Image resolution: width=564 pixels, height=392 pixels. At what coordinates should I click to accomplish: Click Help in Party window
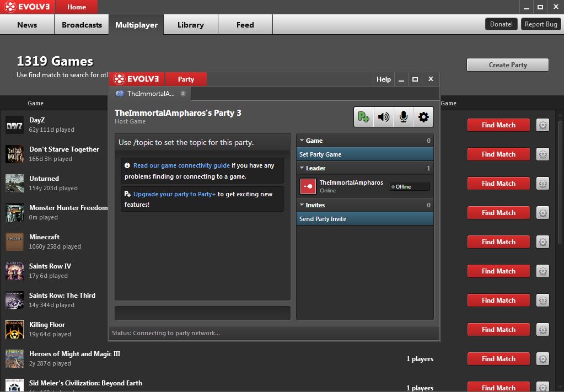[383, 79]
